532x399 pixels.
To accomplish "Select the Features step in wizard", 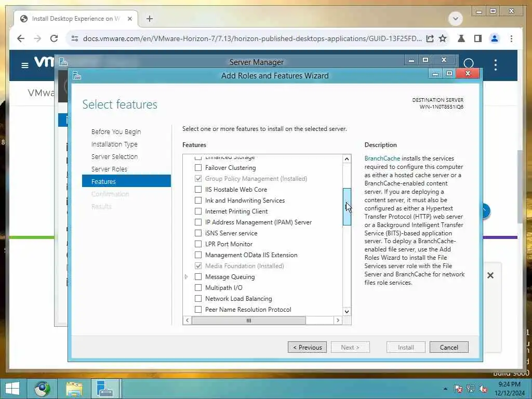I will tap(126, 181).
